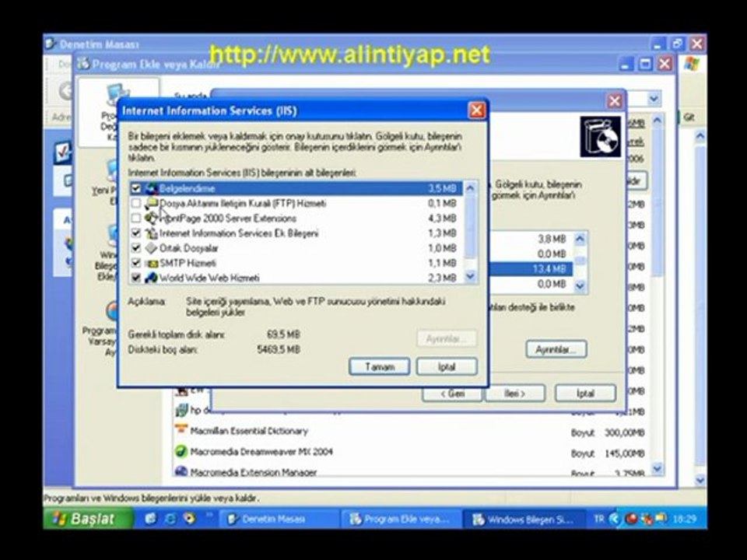This screenshot has width=747, height=560.
Task: Enable the FTP Hizmeti checkbox
Action: tap(136, 203)
